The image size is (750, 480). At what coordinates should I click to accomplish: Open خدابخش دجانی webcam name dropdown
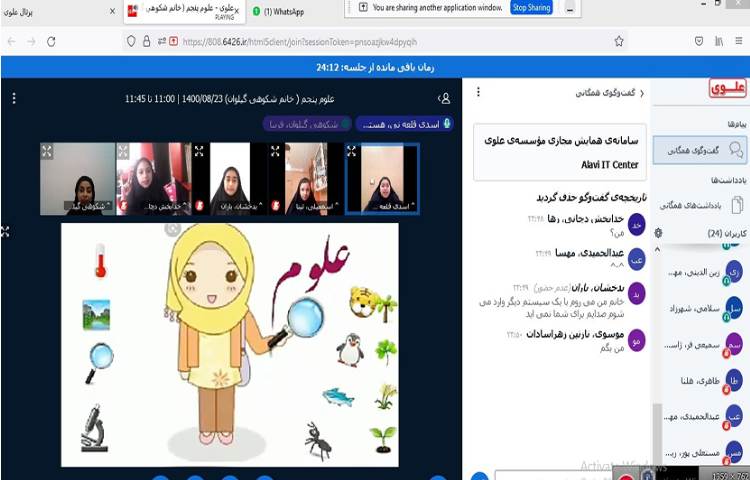tap(164, 207)
